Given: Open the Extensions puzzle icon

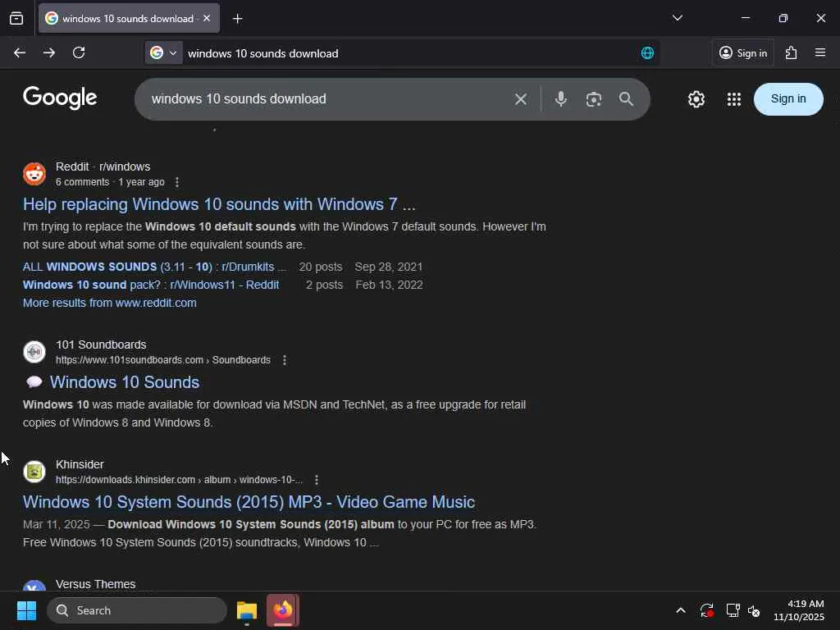Looking at the screenshot, I should (792, 52).
